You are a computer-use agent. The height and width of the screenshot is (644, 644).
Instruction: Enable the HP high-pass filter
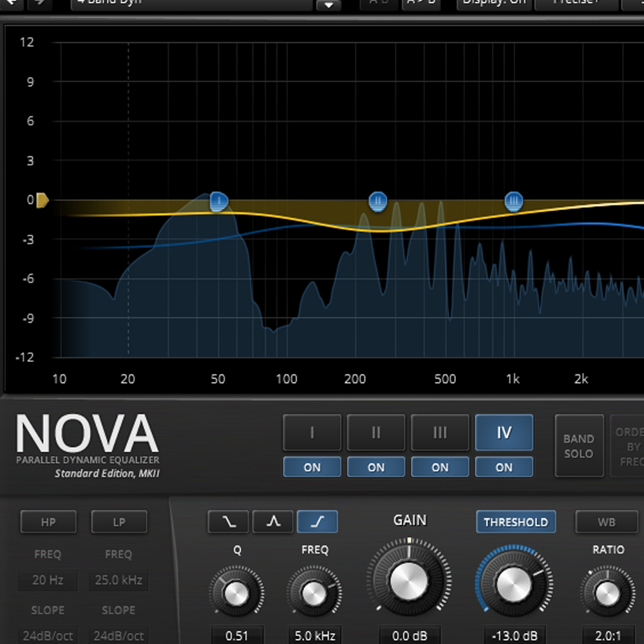click(x=48, y=522)
